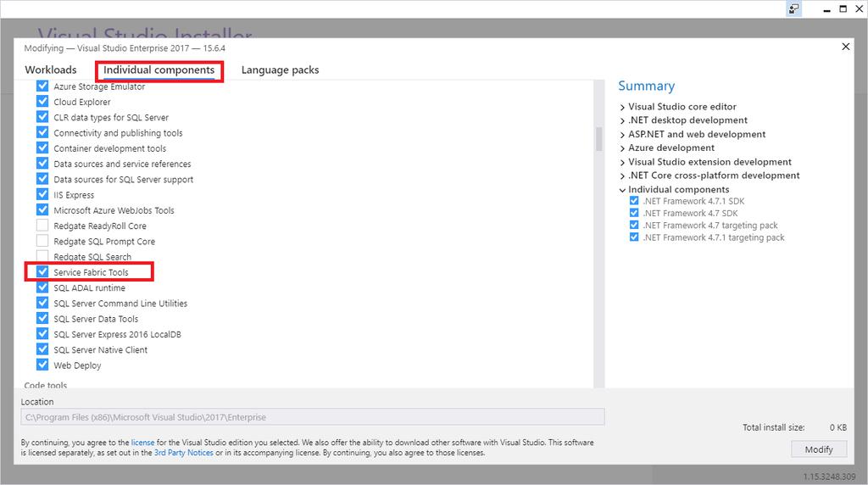Open the Language packs tab
Viewport: 868px width, 485px height.
click(280, 70)
